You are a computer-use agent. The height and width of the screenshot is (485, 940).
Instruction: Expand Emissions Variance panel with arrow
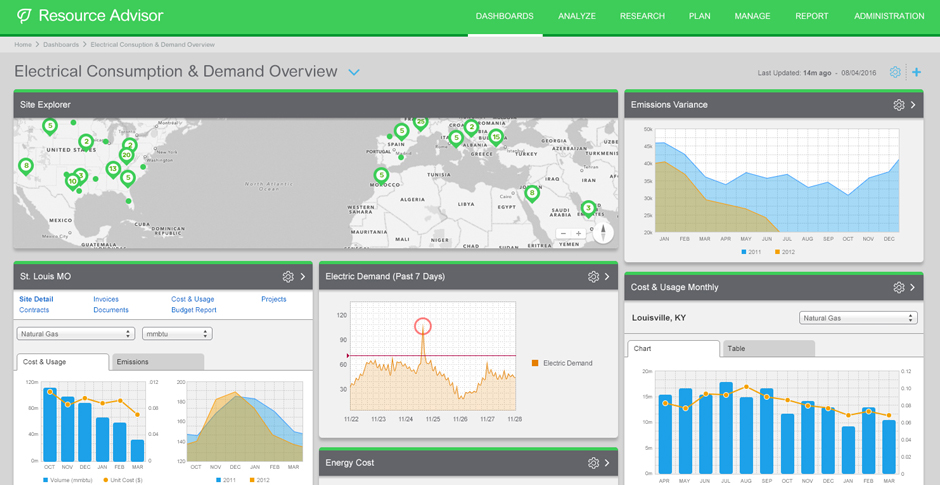913,105
